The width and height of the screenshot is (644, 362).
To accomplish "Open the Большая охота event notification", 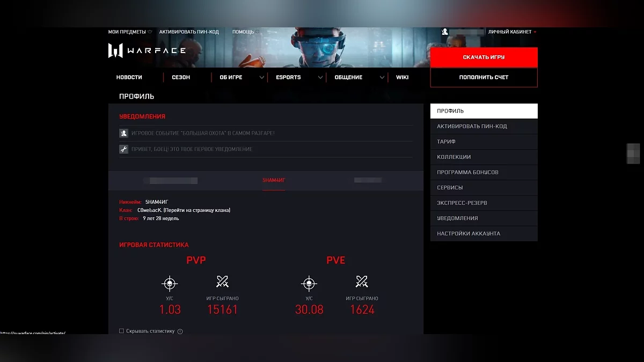I will [203, 133].
